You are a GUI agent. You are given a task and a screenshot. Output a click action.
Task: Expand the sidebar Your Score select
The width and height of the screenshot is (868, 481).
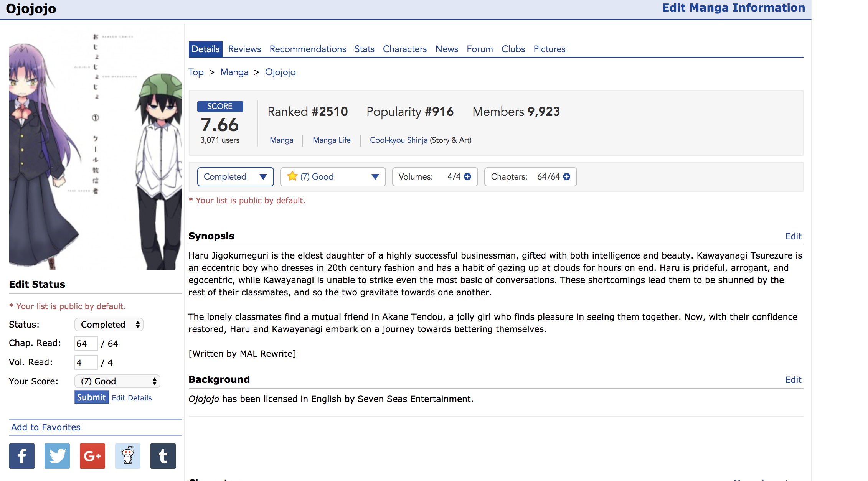pyautogui.click(x=117, y=381)
